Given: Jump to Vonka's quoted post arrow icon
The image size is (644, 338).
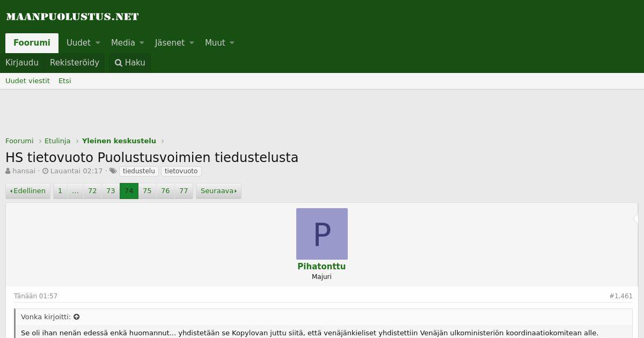Looking at the screenshot, I should pyautogui.click(x=77, y=317).
